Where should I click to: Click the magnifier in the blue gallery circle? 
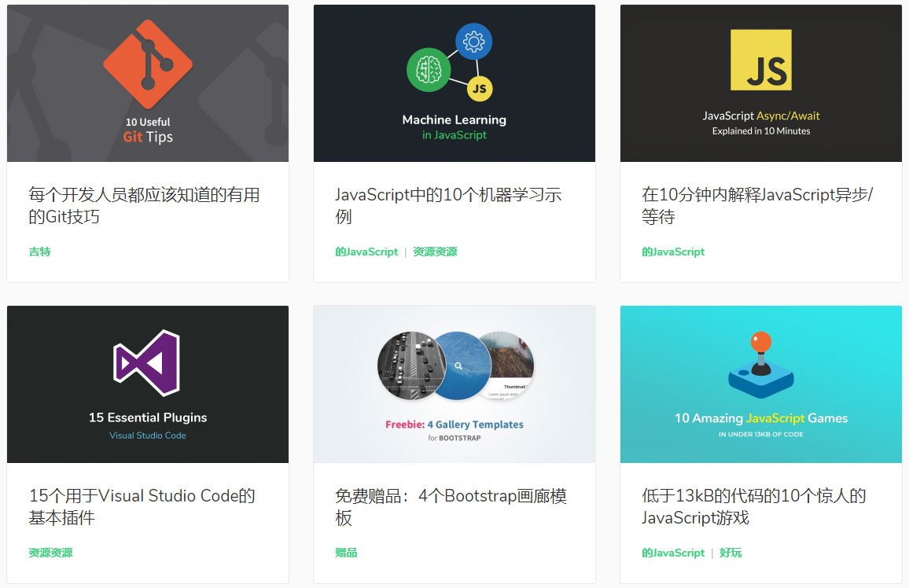click(x=458, y=366)
